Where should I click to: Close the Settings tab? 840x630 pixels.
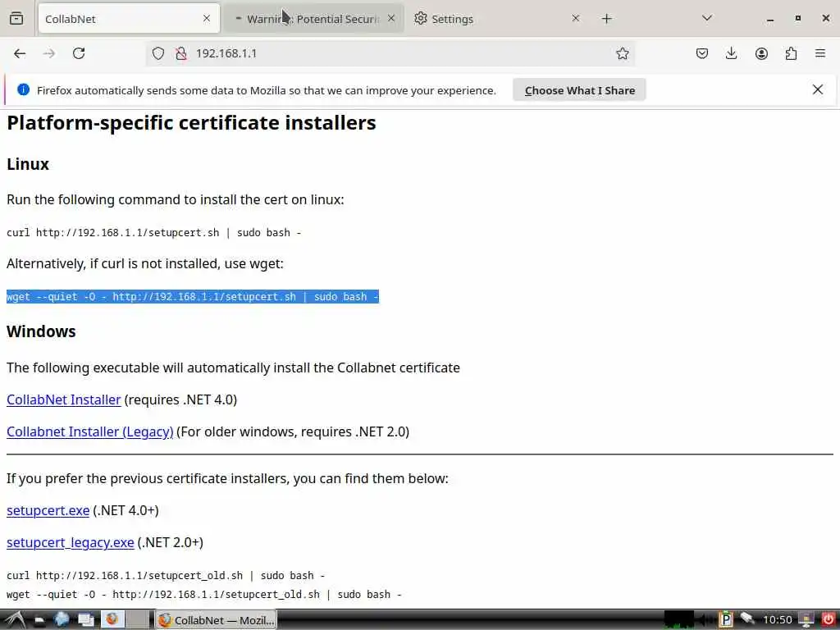pyautogui.click(x=575, y=19)
